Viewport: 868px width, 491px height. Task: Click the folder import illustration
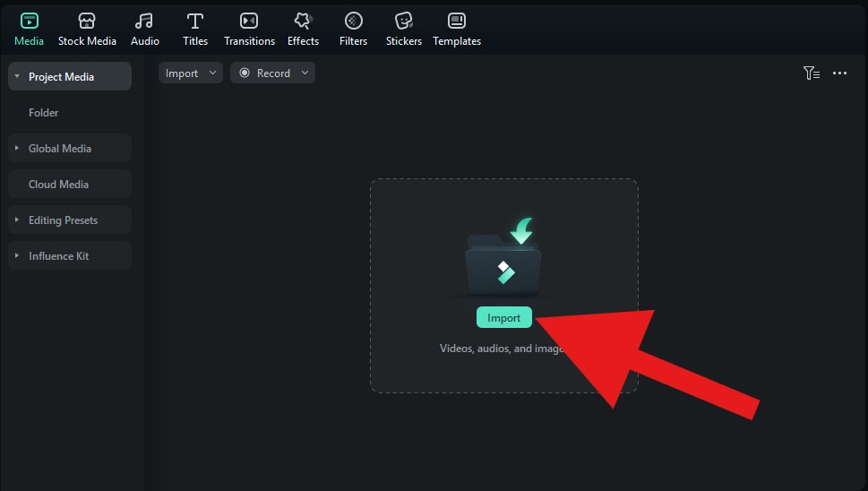(x=503, y=257)
